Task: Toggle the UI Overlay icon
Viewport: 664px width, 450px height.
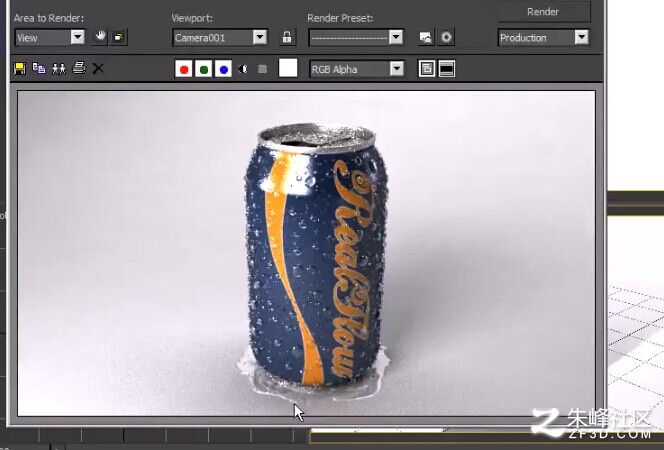Action: tap(427, 69)
